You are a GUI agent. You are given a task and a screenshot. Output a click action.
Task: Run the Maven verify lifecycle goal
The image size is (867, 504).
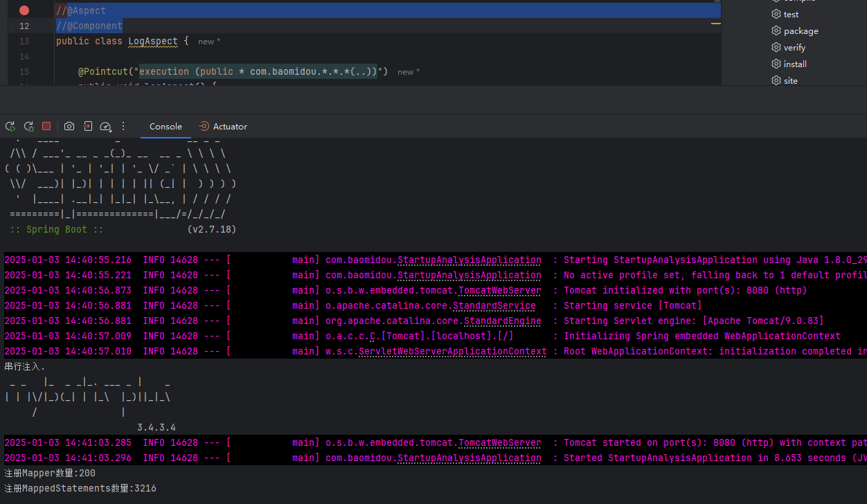794,48
